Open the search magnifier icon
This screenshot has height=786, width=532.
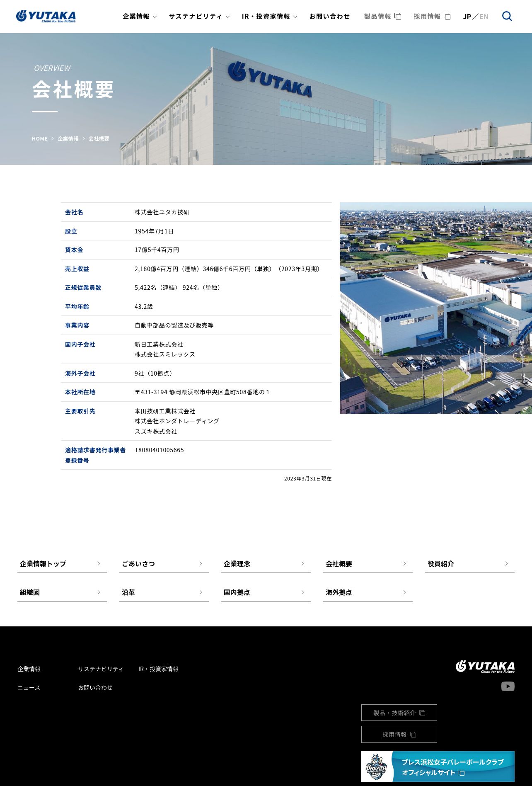507,16
